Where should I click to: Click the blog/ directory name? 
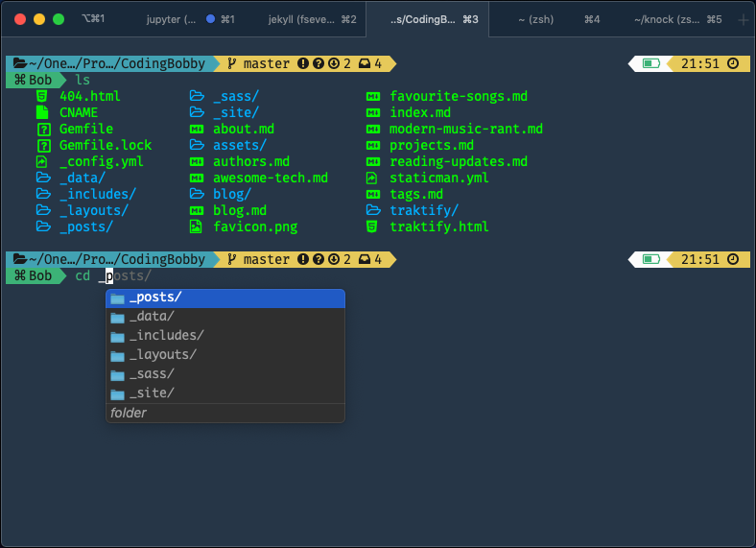pyautogui.click(x=232, y=194)
